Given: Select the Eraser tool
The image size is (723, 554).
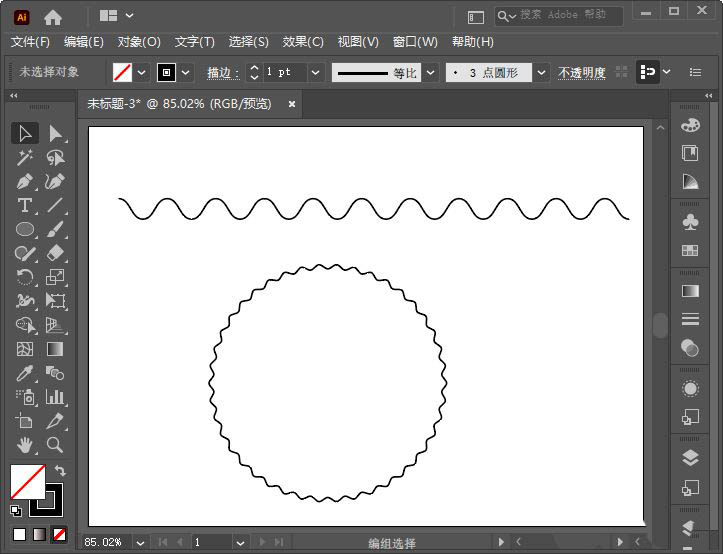Looking at the screenshot, I should [55, 253].
